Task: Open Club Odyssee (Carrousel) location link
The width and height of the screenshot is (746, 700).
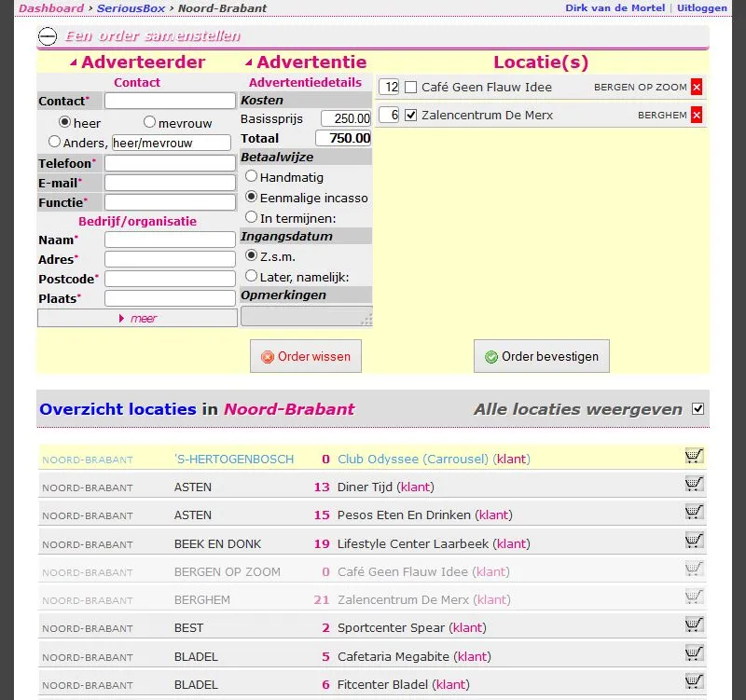Action: coord(412,459)
